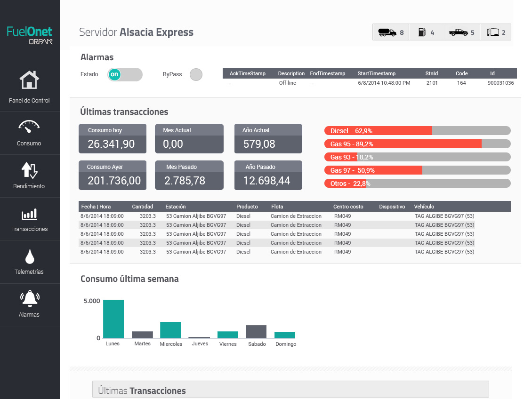Image resolution: width=532 pixels, height=399 pixels.
Task: Click the Panel de Control house icon
Action: (x=29, y=80)
